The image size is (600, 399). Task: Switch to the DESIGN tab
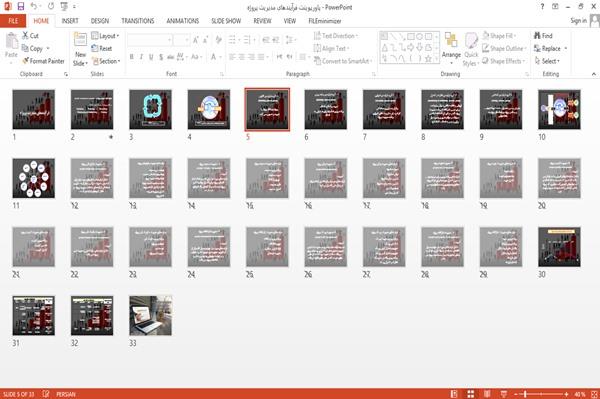pos(99,21)
